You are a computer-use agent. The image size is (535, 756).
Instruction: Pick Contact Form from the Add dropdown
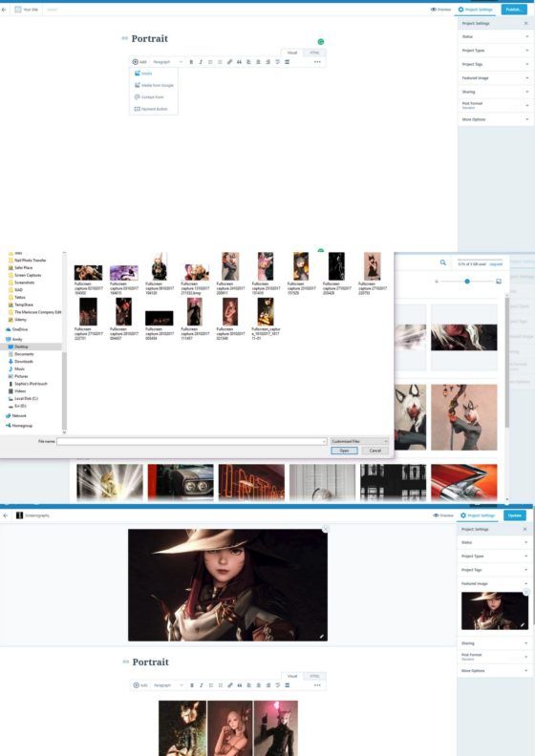[149, 97]
